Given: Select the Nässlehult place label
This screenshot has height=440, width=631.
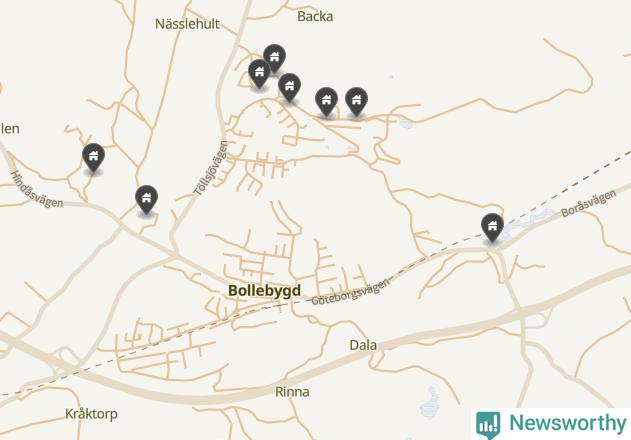Looking at the screenshot, I should [187, 24].
